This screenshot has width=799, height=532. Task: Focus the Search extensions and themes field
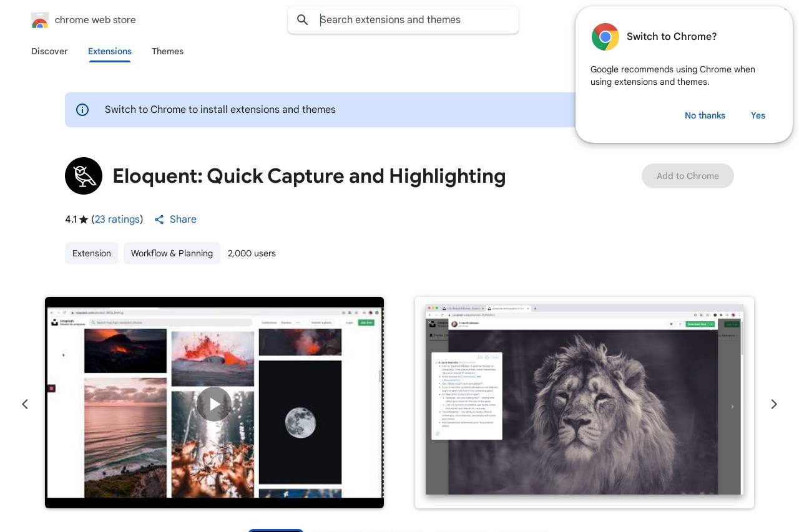[x=403, y=20]
